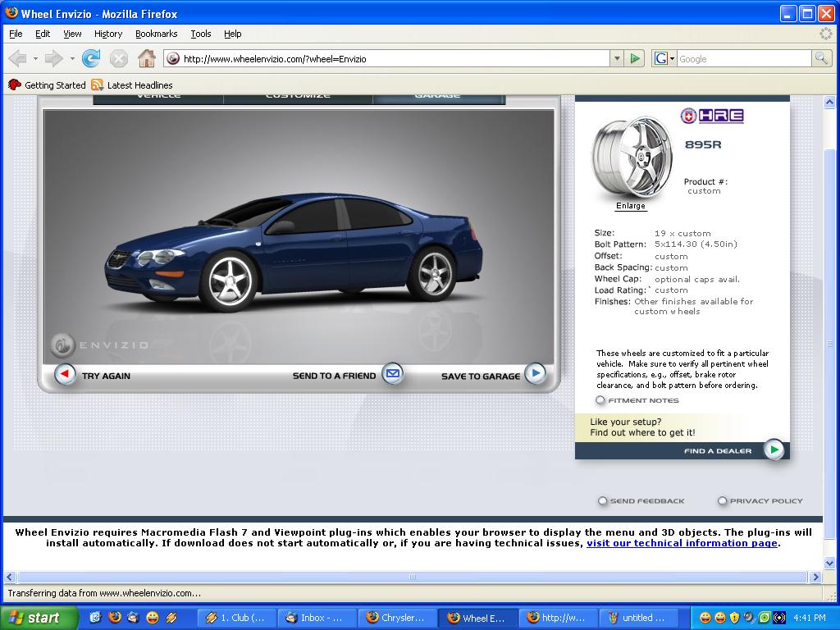Screen dimensions: 840x630
Task: Open the View menu
Action: [72, 34]
